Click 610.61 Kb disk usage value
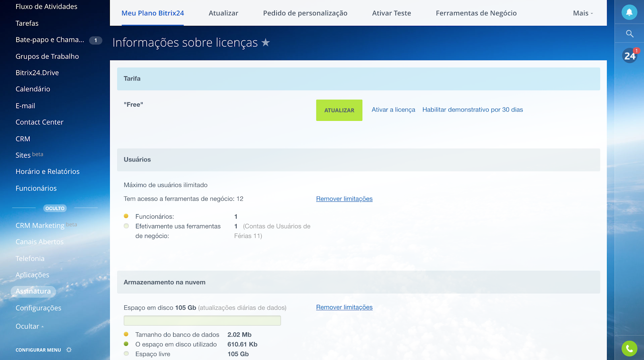This screenshot has width=644, height=360. click(x=242, y=344)
